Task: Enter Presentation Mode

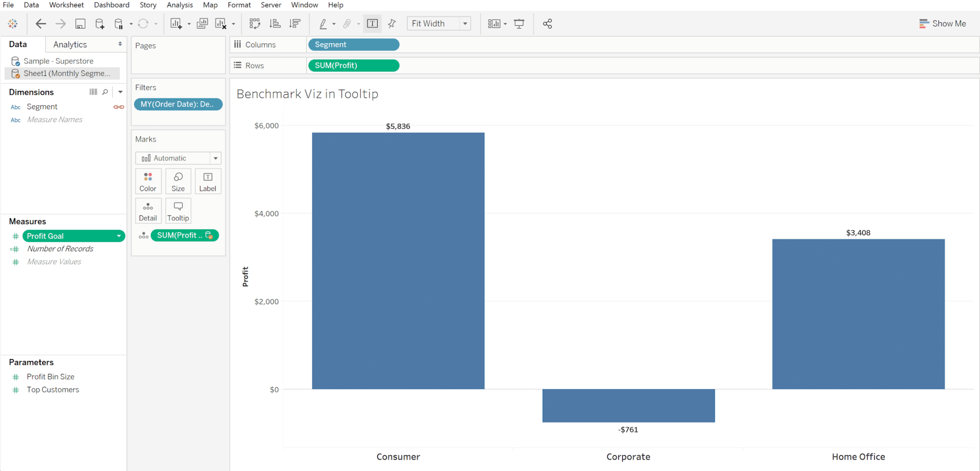Action: 520,23
